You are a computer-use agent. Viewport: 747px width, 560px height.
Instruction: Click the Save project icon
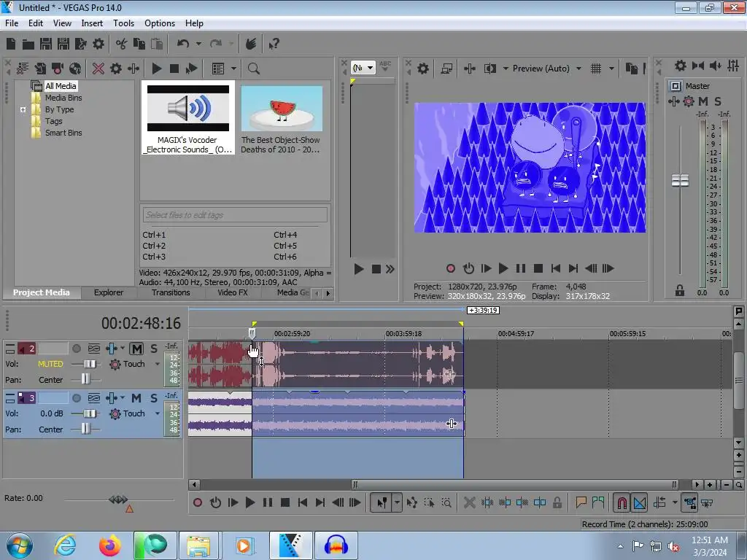[x=46, y=44]
